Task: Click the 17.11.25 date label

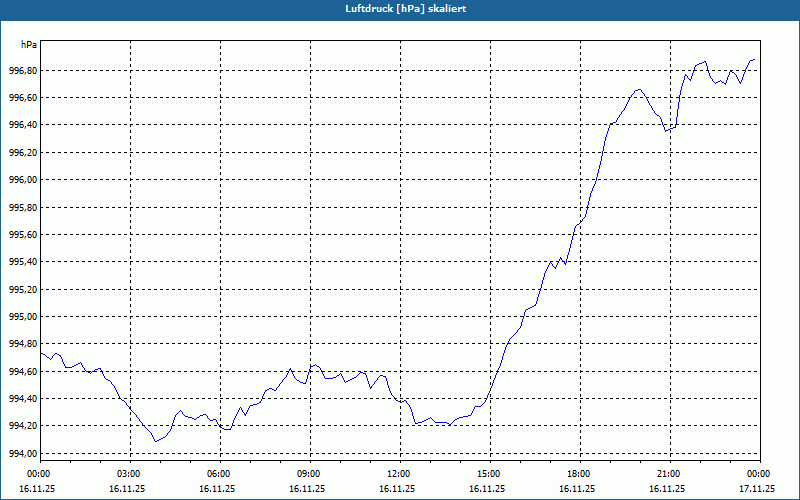Action: click(757, 489)
